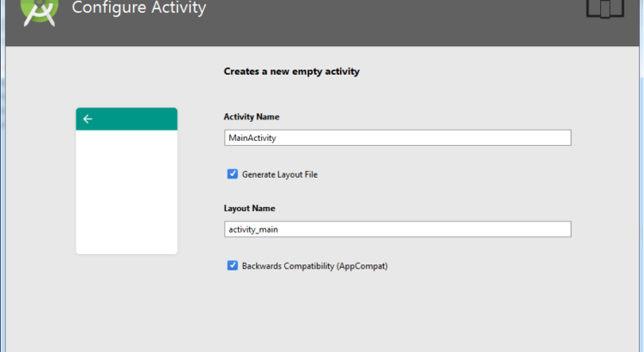Image resolution: width=644 pixels, height=352 pixels.
Task: Click the Backwards Compatibility (AppCompat) label text
Action: [315, 266]
